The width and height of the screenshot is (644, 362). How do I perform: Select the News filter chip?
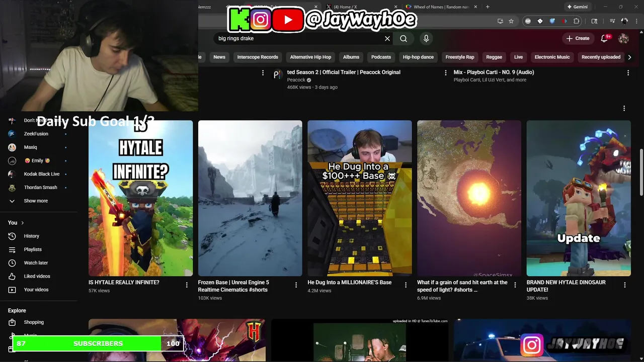219,57
